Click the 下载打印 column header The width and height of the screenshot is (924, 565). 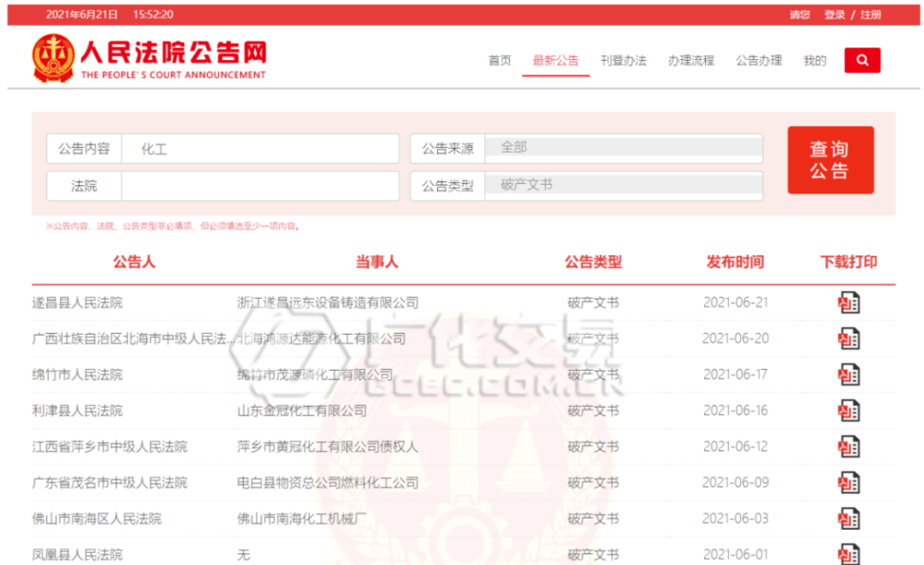point(848,262)
